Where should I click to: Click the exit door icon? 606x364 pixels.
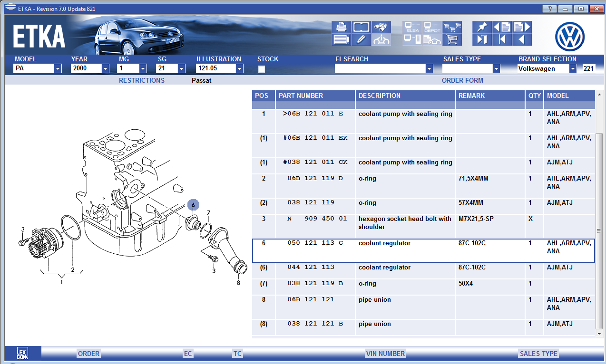[482, 39]
